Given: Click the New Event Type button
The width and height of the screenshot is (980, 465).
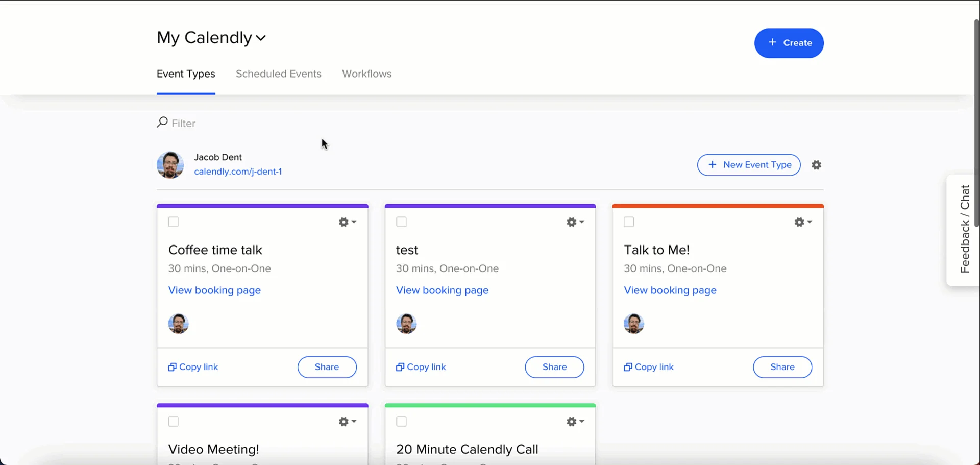Looking at the screenshot, I should [749, 165].
